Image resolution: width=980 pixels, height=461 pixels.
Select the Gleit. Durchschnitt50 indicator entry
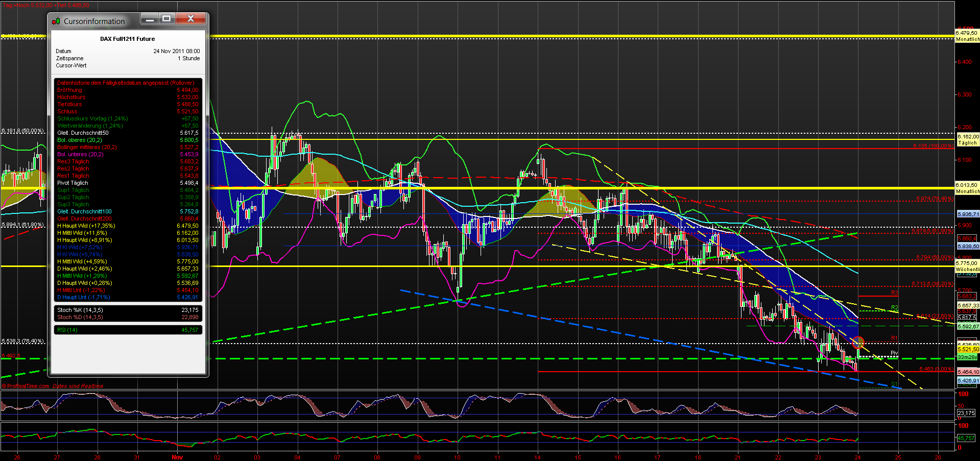pos(83,132)
